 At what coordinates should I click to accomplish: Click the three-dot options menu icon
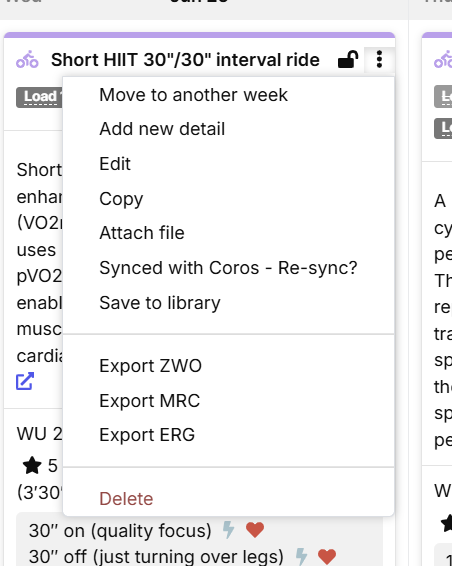tap(379, 59)
